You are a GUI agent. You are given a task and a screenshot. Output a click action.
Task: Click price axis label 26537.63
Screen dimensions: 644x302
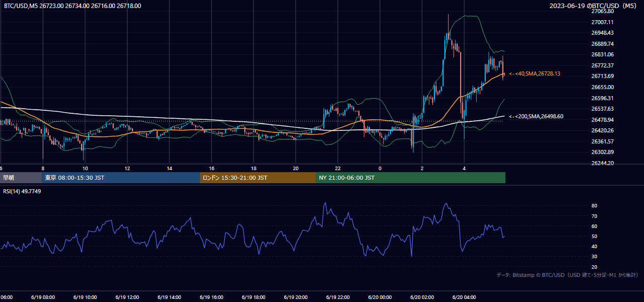click(602, 109)
